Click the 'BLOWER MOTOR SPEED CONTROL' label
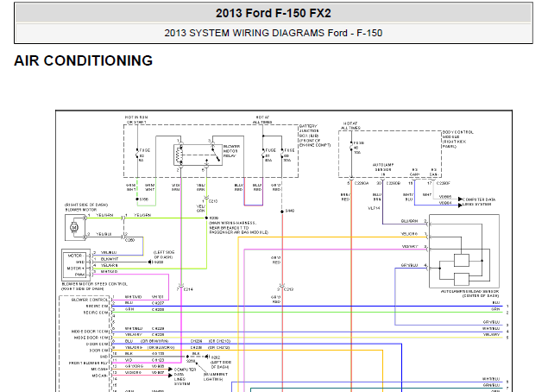The height and width of the screenshot is (392, 548). point(94,287)
